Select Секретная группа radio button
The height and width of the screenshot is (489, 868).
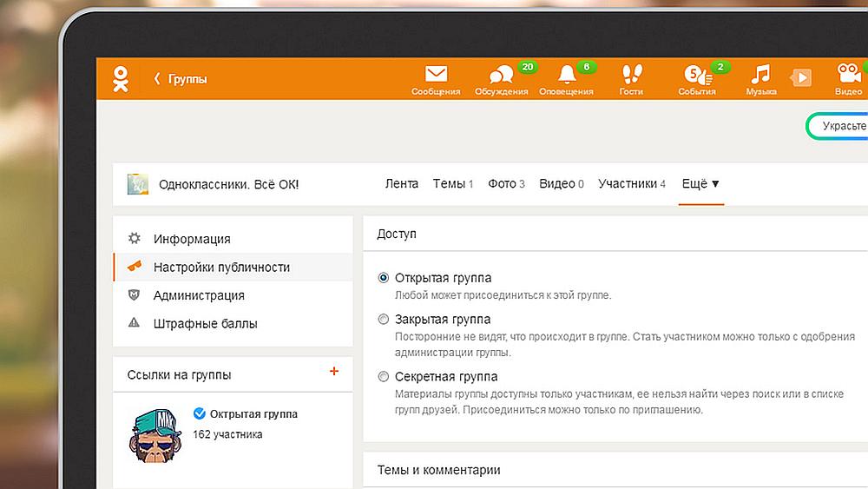click(383, 377)
